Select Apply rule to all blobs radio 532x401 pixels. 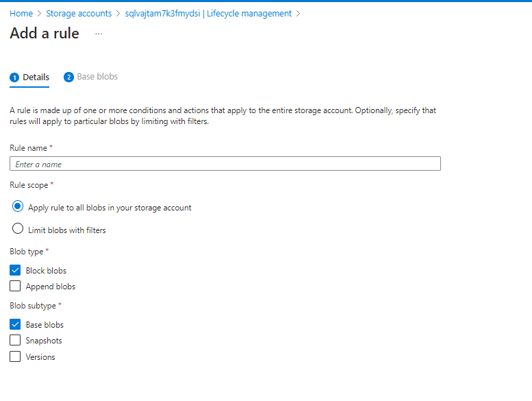(18, 206)
